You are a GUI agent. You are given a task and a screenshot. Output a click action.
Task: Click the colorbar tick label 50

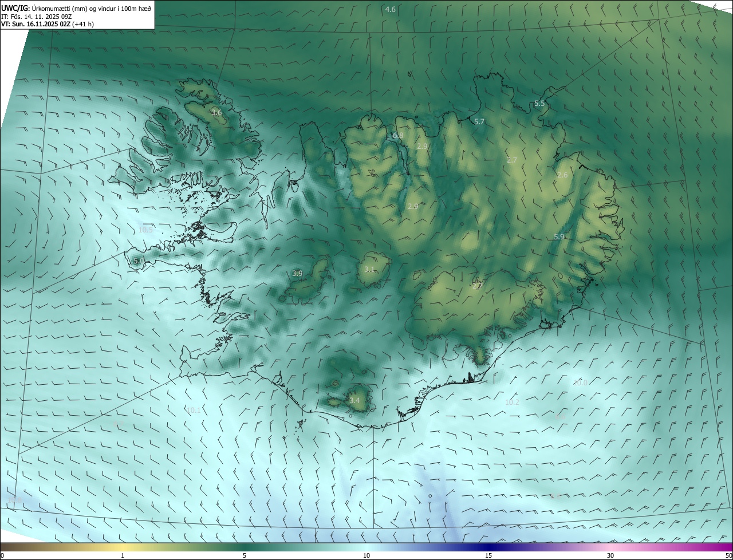(x=728, y=555)
